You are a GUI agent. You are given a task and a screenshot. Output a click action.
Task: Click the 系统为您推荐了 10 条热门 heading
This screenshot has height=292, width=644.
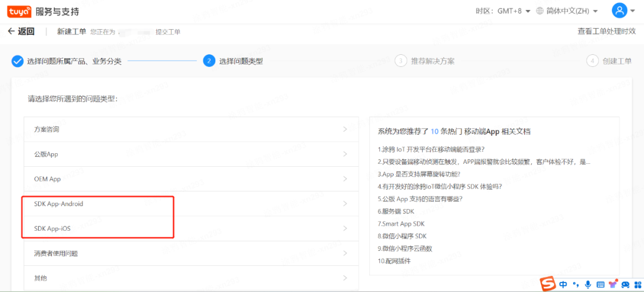[x=454, y=132]
